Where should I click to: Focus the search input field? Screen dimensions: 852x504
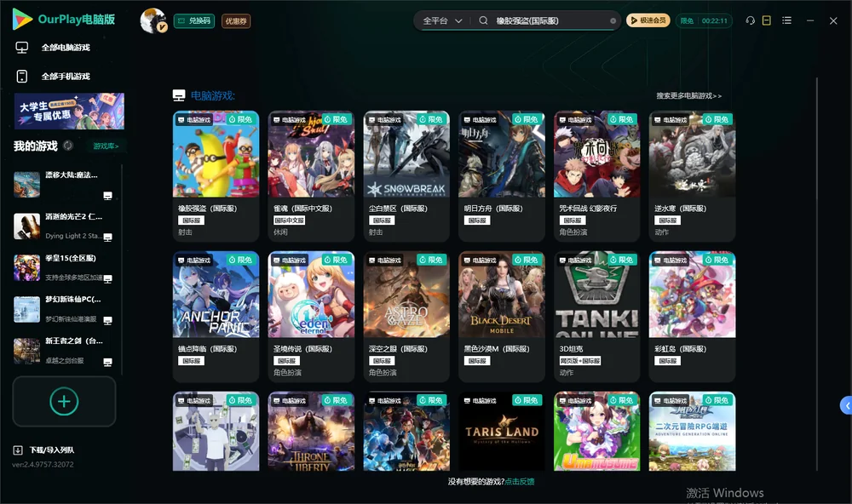pyautogui.click(x=550, y=20)
